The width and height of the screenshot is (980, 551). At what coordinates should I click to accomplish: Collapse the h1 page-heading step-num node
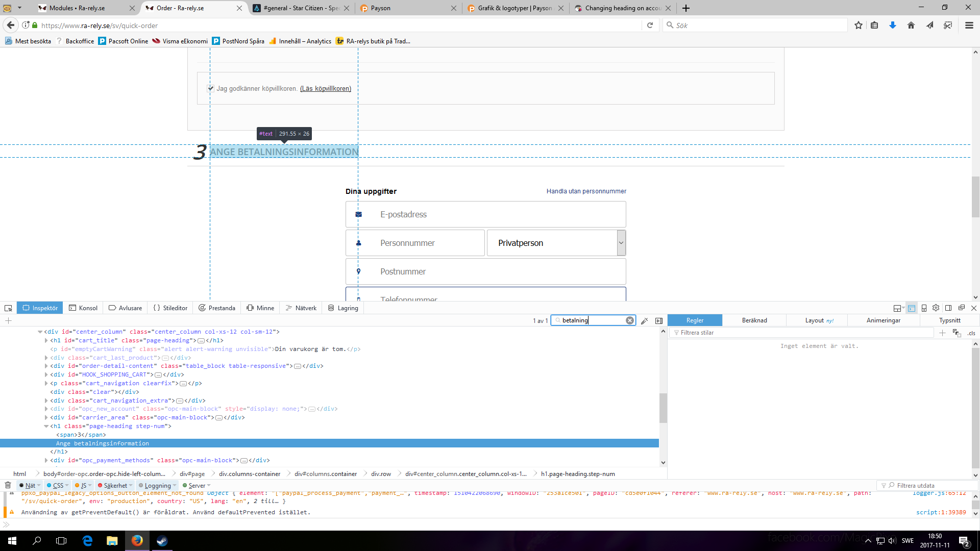coord(46,426)
